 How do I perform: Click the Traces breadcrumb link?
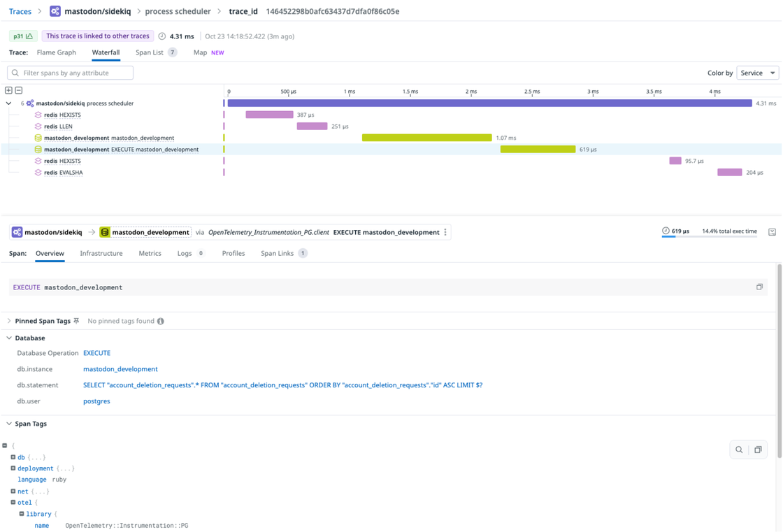tap(19, 11)
